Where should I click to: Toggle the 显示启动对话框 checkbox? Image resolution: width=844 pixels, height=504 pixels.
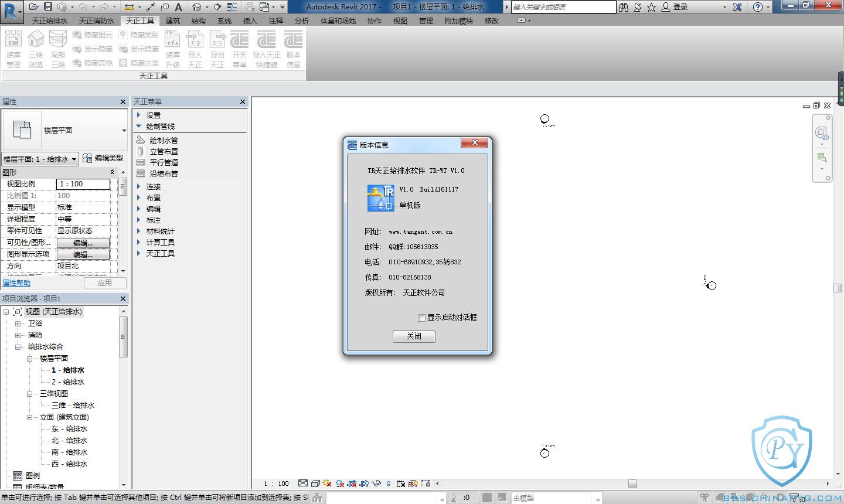(x=421, y=318)
